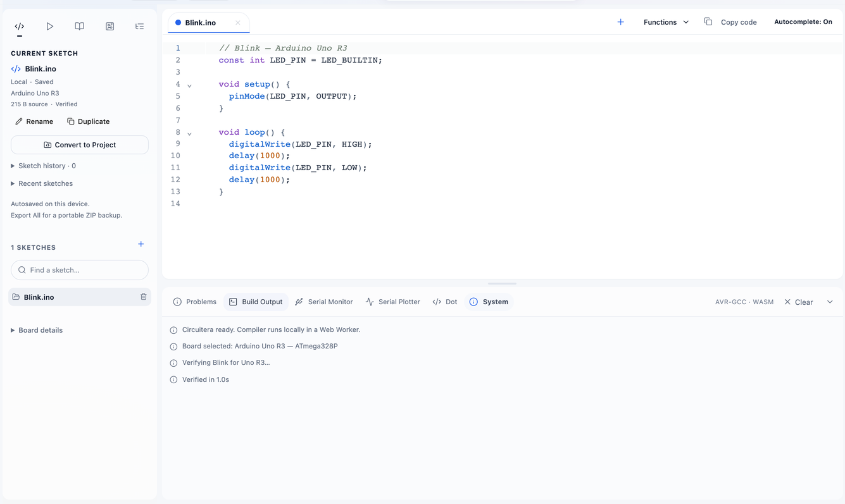Viewport: 845px width, 504px height.
Task: Select Blink.ino in the sketches list
Action: [80, 297]
